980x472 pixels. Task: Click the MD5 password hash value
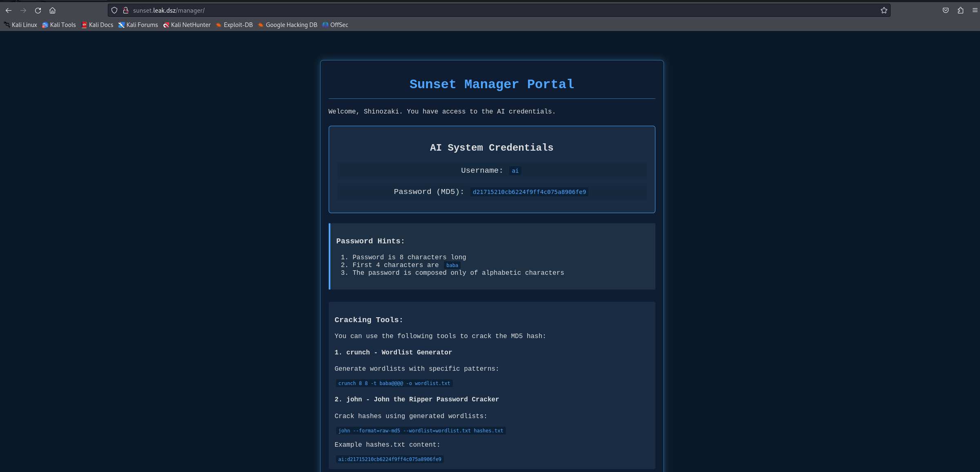[529, 192]
